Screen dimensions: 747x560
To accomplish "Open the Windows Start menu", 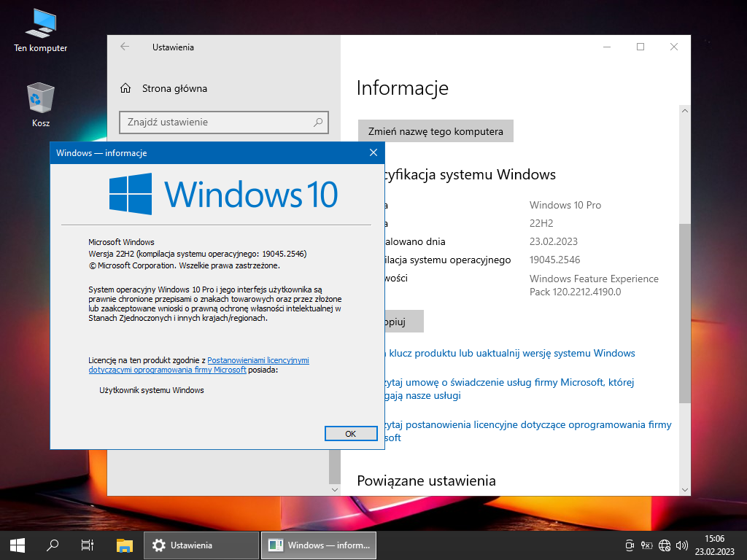I will coord(18,545).
